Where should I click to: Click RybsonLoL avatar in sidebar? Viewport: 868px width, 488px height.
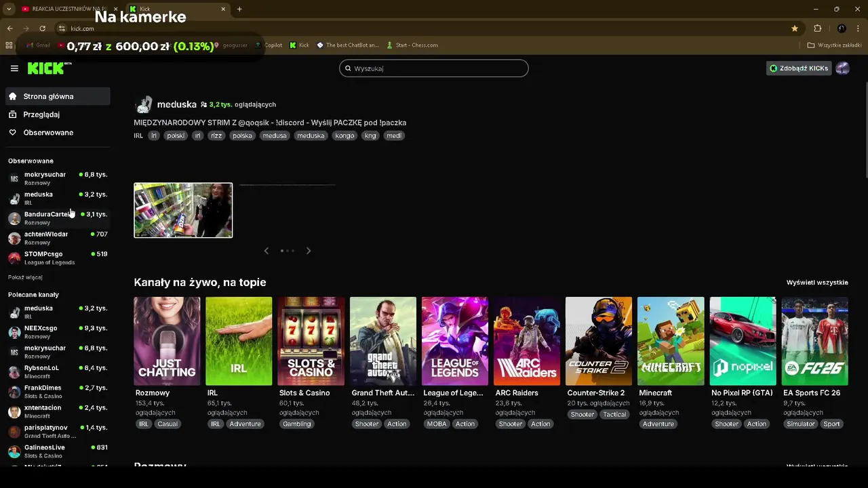(14, 371)
